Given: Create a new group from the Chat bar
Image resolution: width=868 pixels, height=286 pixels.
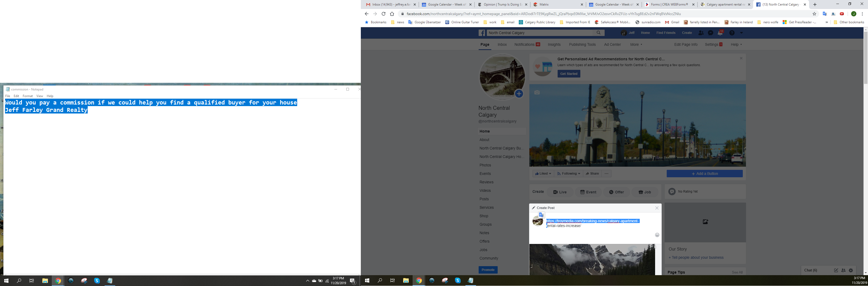Looking at the screenshot, I should pos(843,270).
